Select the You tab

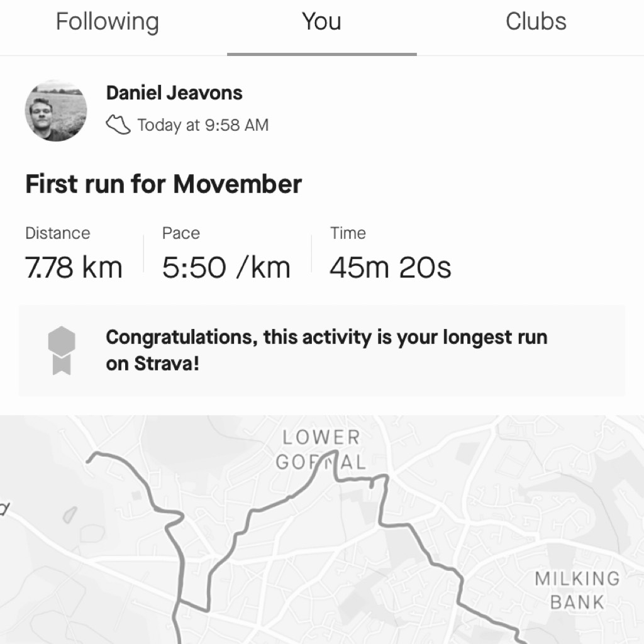tap(321, 22)
